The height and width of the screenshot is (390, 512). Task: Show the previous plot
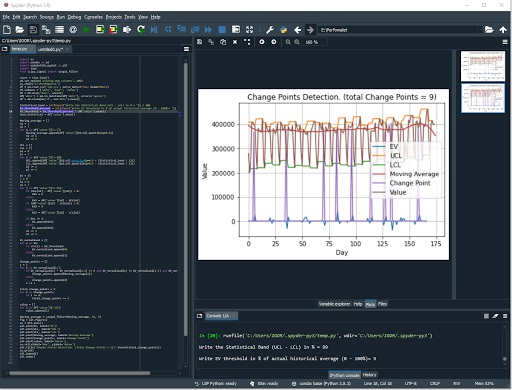(262, 42)
